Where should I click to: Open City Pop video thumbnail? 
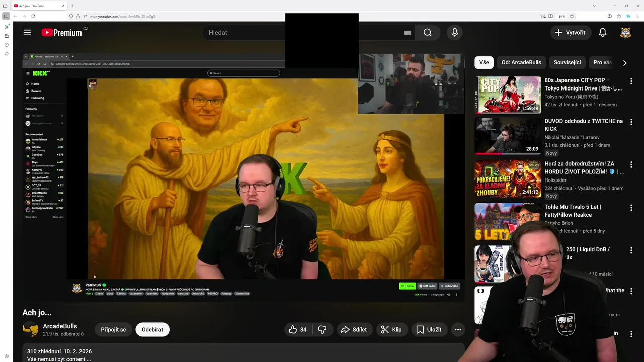pyautogui.click(x=508, y=95)
